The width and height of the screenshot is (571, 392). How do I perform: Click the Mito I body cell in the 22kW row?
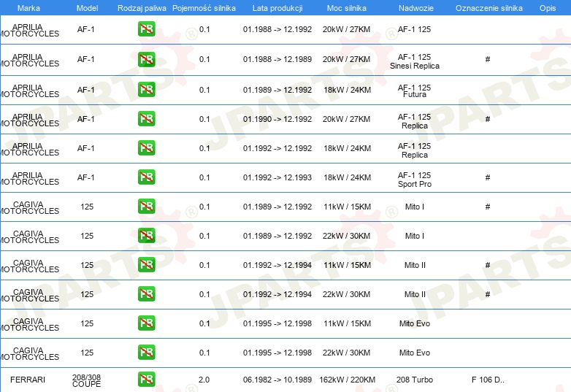[x=415, y=236]
